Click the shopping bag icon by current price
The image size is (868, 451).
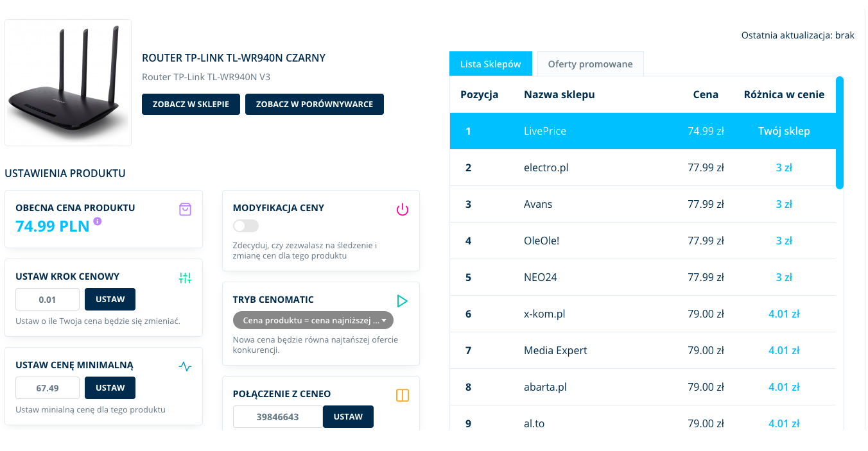click(185, 209)
